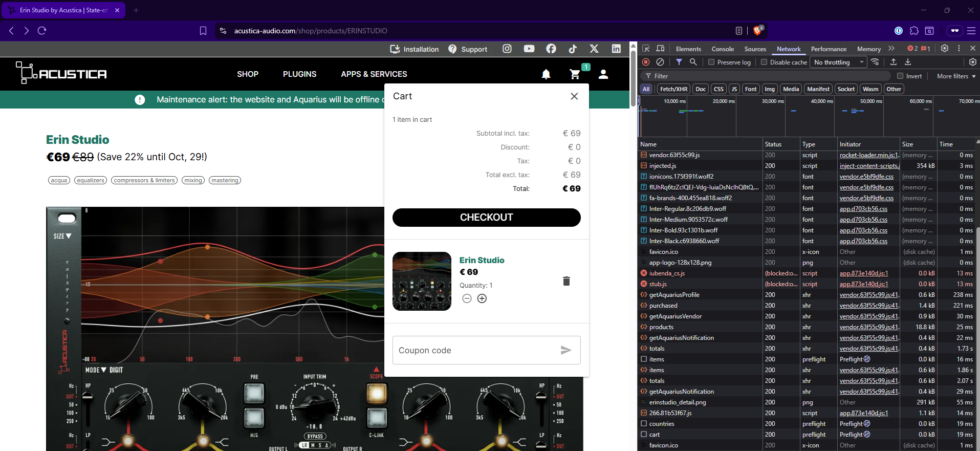This screenshot has height=451, width=980.
Task: Enable Preserve log checkbox
Action: [711, 62]
